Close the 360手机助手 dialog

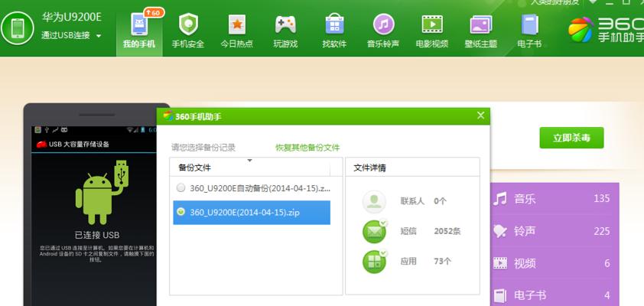[480, 116]
